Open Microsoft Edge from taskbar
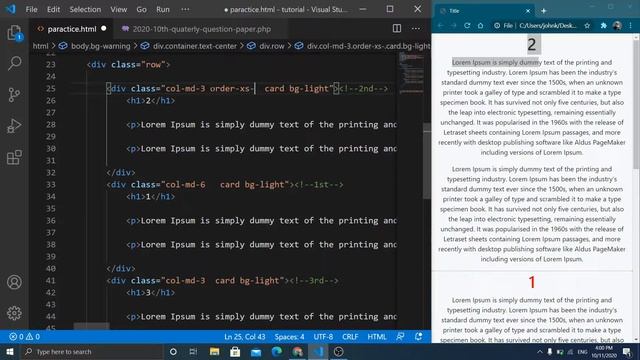The height and width of the screenshot is (360, 640). point(277,351)
